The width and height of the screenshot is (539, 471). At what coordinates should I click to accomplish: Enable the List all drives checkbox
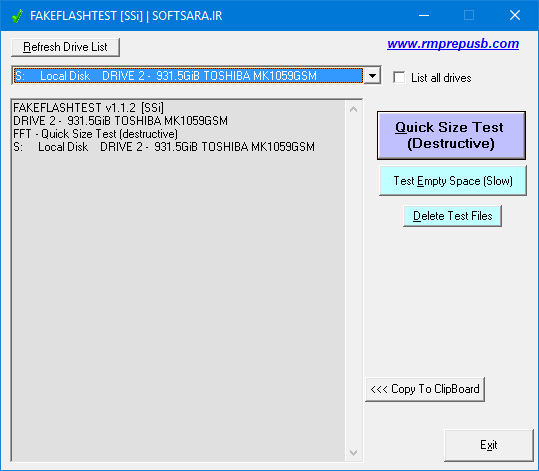399,77
